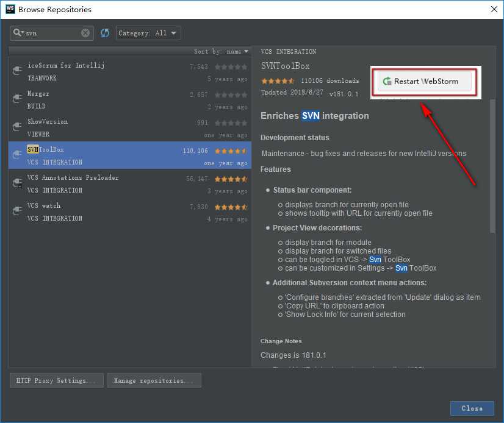Viewport: 504px width, 423px height.
Task: Open HTTP Proxy Settings
Action: [57, 380]
